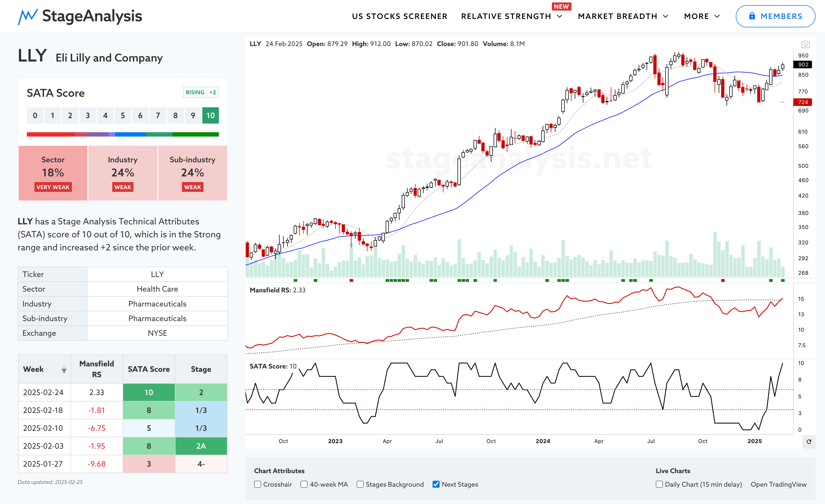Click the Mansfield RS: 2.33 label
This screenshot has width=825, height=504.
277,290
